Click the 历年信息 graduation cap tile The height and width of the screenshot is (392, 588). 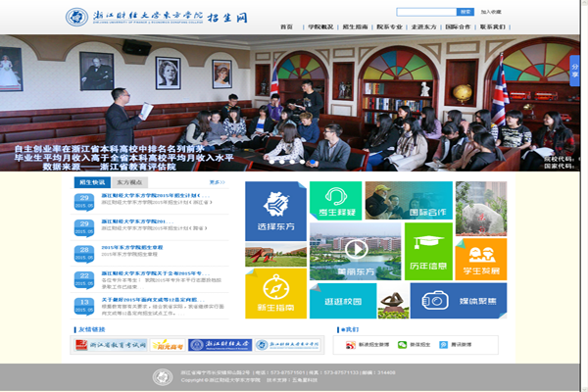[x=428, y=251]
